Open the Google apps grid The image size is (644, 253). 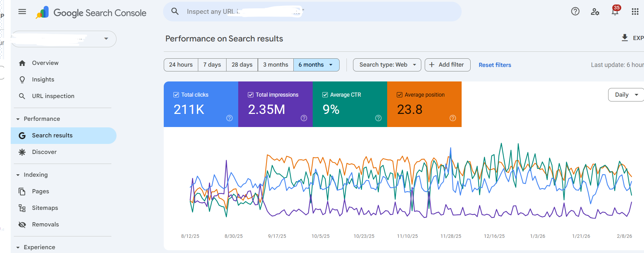(x=635, y=12)
